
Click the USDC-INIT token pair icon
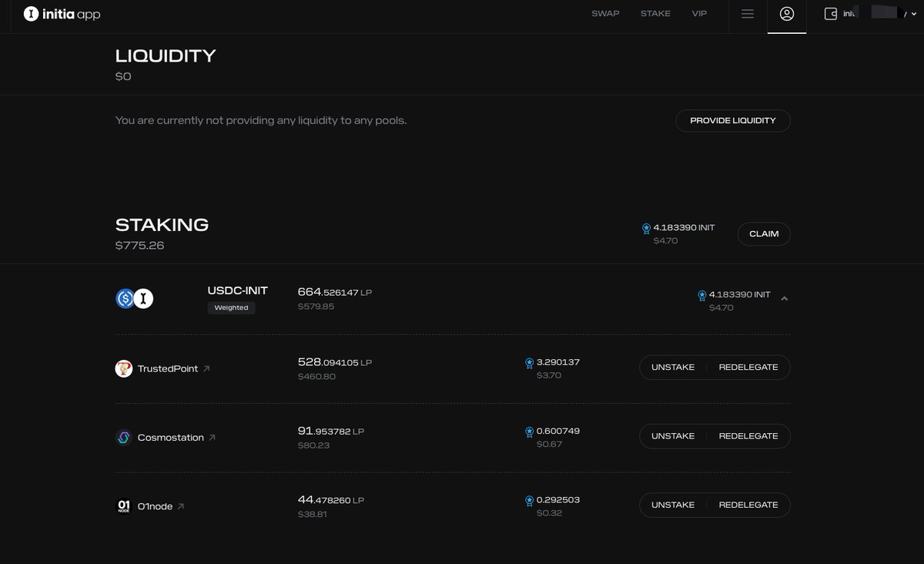tap(135, 298)
